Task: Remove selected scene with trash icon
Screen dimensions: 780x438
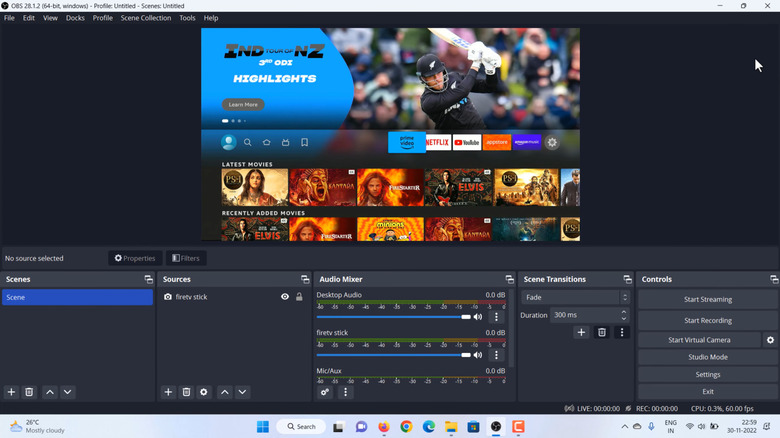Action: pos(29,392)
